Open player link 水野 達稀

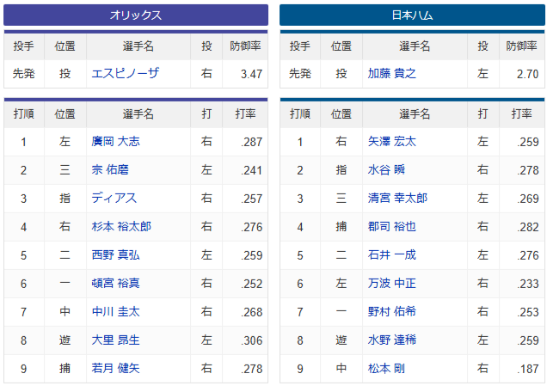(x=392, y=340)
